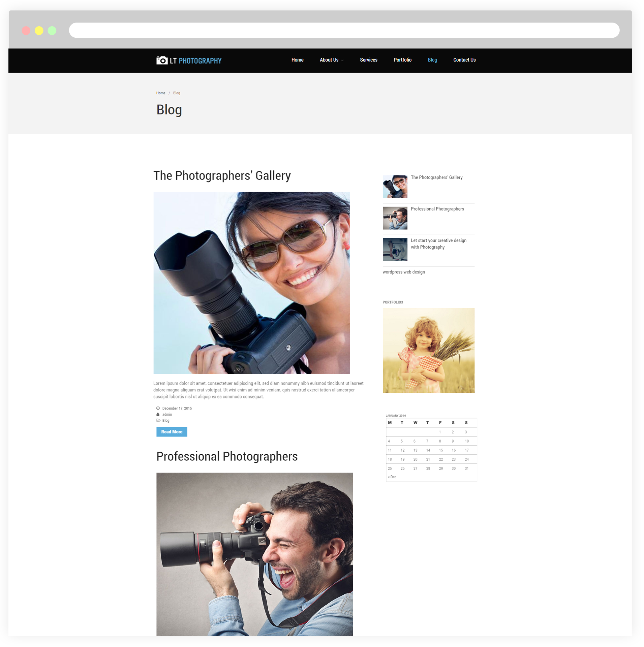Open the Portfolio menu item
Image resolution: width=644 pixels, height=647 pixels.
click(402, 60)
